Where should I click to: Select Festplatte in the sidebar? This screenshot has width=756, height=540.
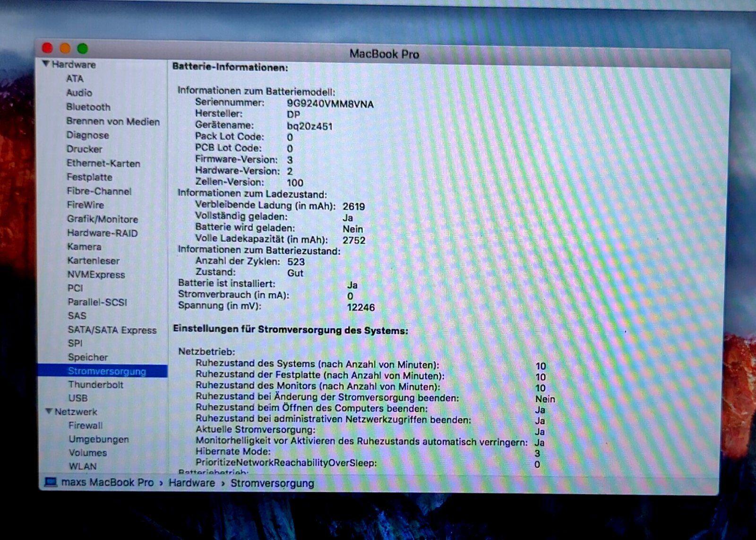(89, 177)
